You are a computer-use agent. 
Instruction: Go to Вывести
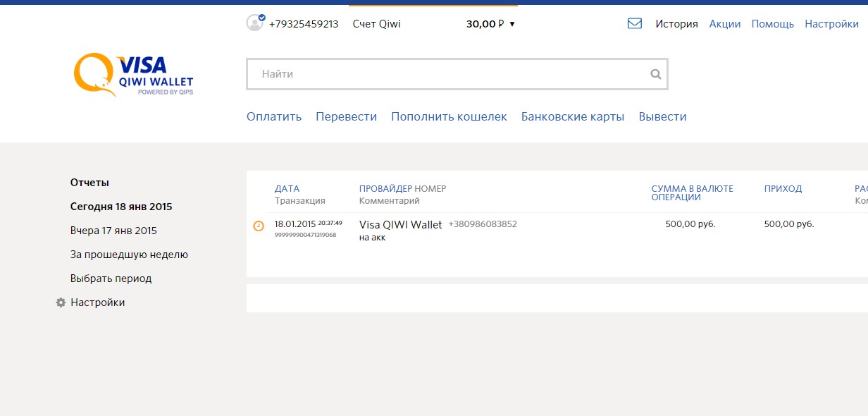663,117
